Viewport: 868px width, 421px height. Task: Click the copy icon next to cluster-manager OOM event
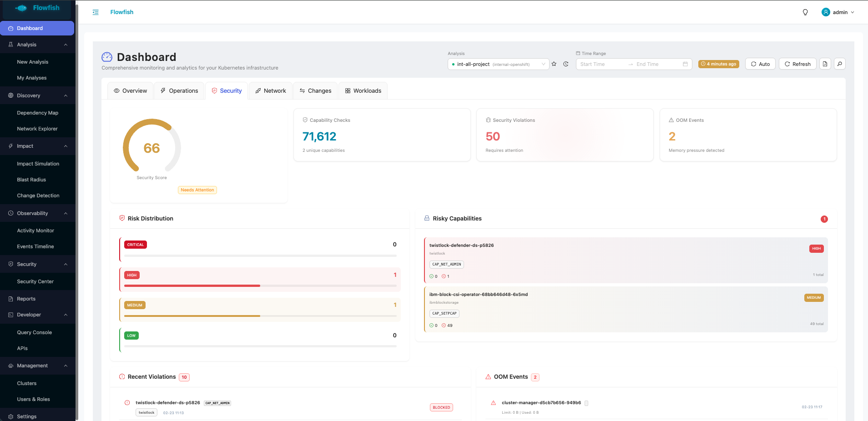tap(586, 403)
